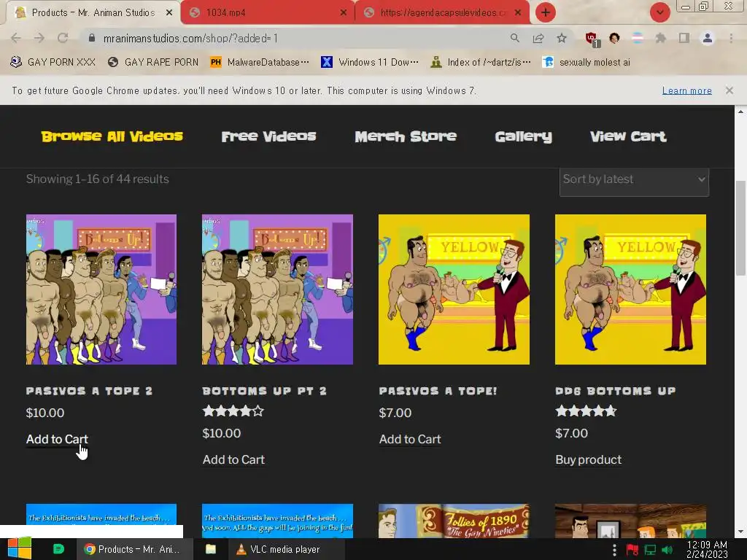
Task: Open the Follies of 1890 thumbnail
Action: 454,521
